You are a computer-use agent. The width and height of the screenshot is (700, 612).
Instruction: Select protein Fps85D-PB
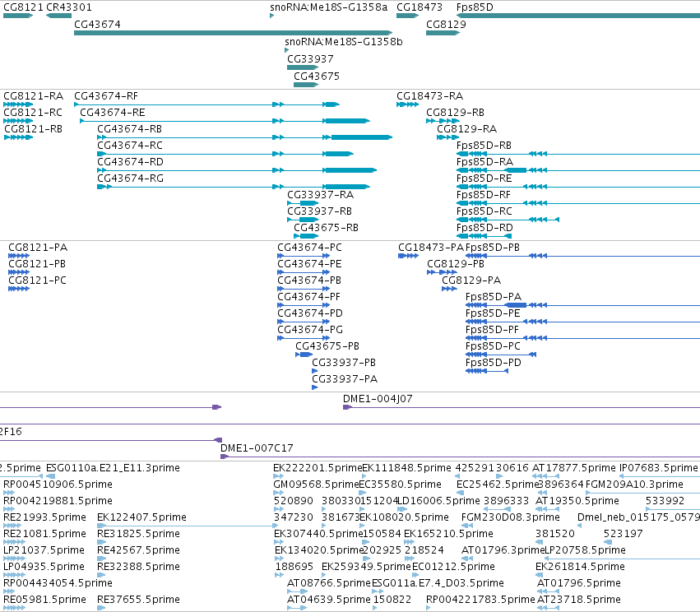(493, 248)
